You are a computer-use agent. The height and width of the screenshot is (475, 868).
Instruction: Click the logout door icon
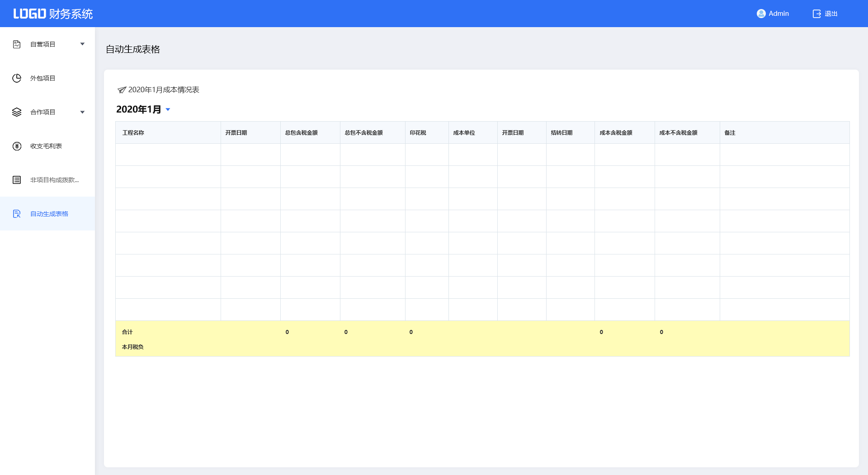pyautogui.click(x=816, y=14)
